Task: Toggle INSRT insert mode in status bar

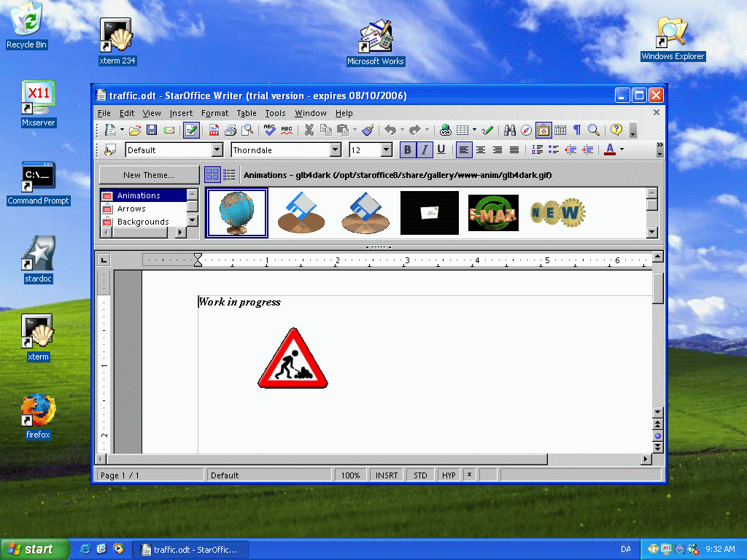Action: click(387, 475)
